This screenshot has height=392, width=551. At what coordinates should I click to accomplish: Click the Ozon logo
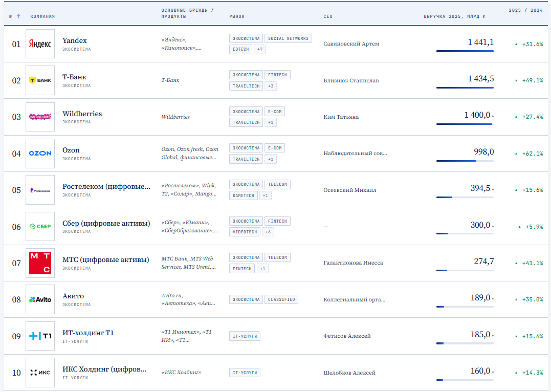tap(40, 154)
